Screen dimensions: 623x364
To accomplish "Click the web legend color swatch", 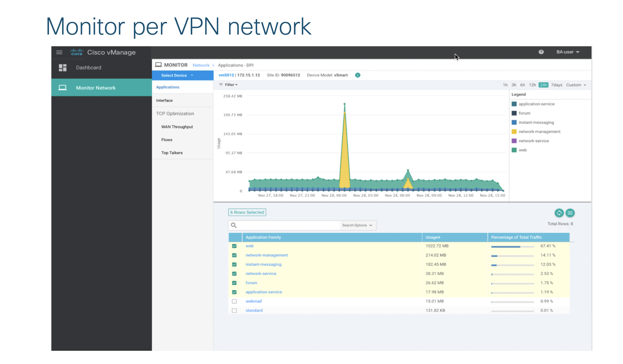I will click(x=514, y=150).
